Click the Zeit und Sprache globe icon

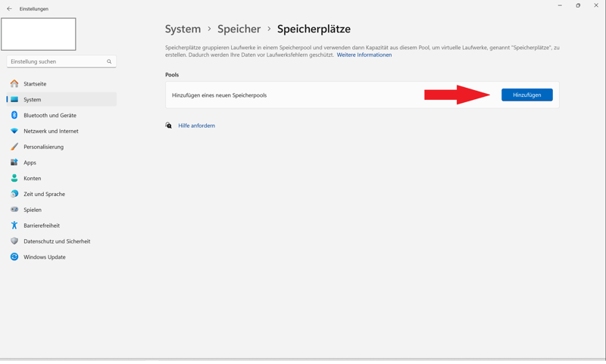click(14, 194)
